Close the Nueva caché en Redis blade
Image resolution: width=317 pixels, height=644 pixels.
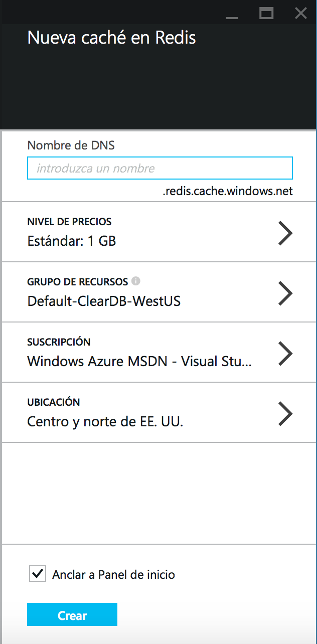point(301,14)
